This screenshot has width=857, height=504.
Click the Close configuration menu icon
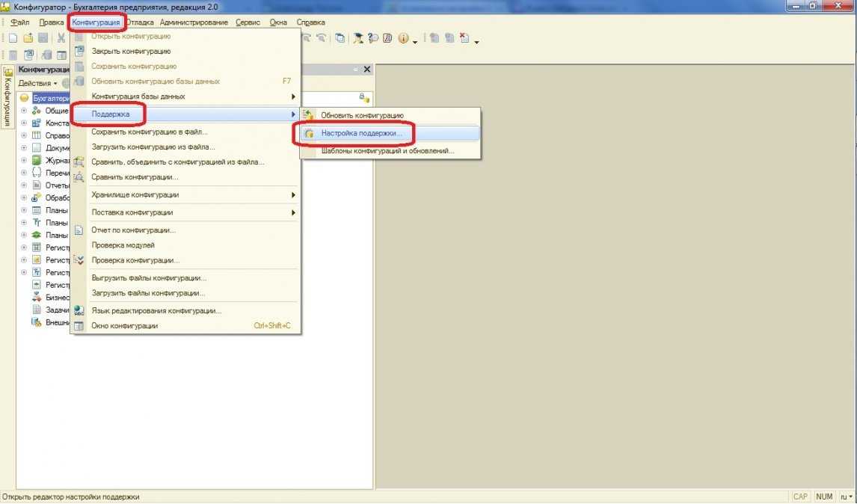(79, 52)
